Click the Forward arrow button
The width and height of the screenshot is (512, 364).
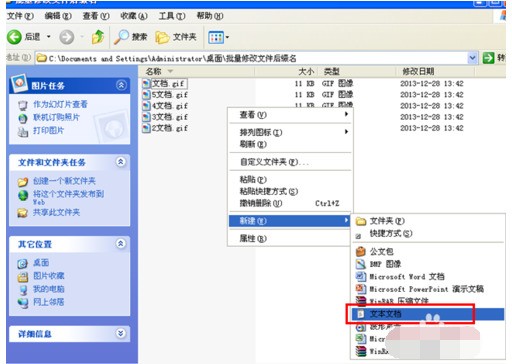coord(67,37)
